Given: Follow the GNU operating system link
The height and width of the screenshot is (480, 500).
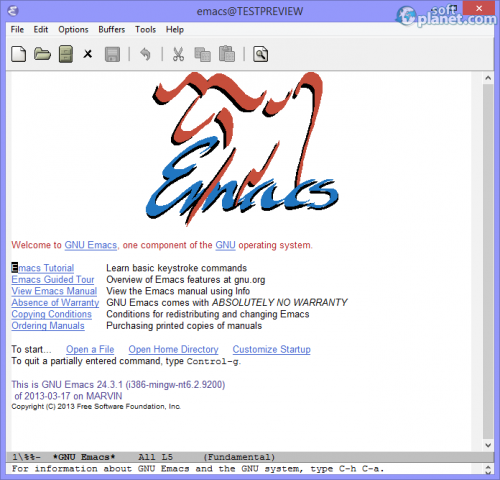Looking at the screenshot, I should pos(225,245).
